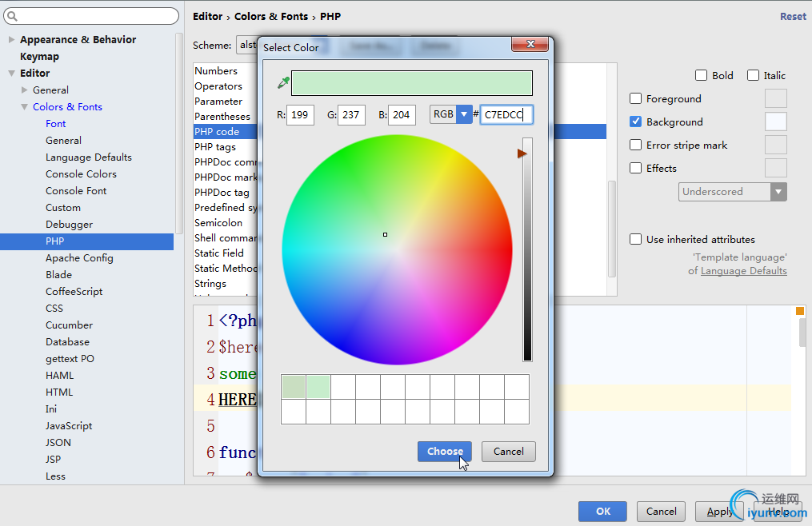Click the B value field

[402, 114]
